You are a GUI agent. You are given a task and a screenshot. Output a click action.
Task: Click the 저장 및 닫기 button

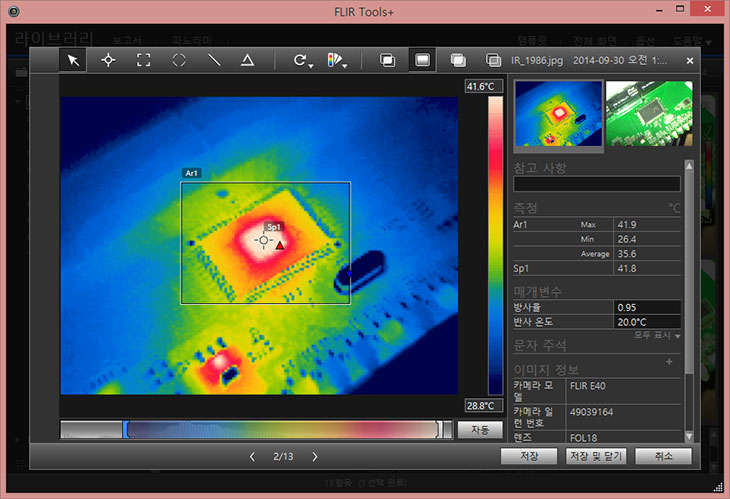(x=596, y=456)
